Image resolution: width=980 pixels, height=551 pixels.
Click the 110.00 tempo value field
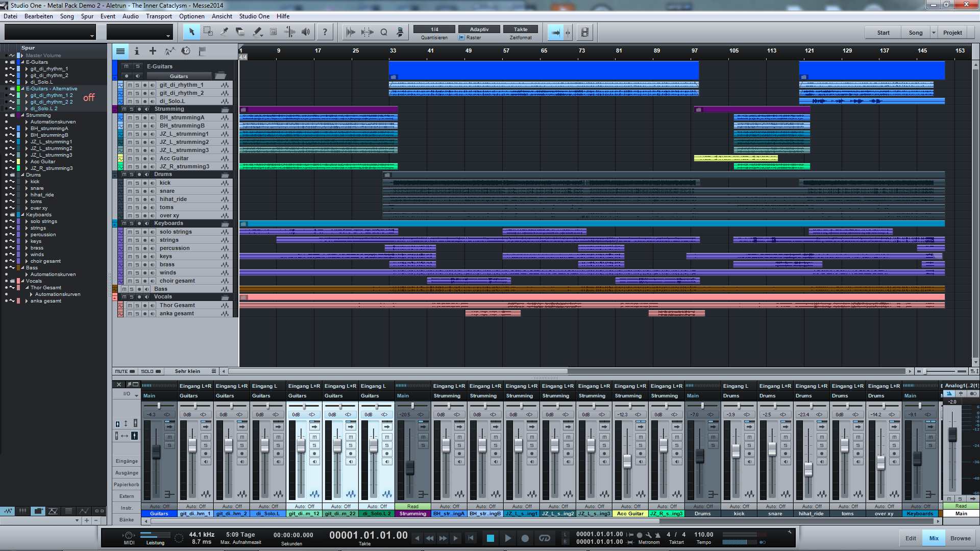pos(703,535)
